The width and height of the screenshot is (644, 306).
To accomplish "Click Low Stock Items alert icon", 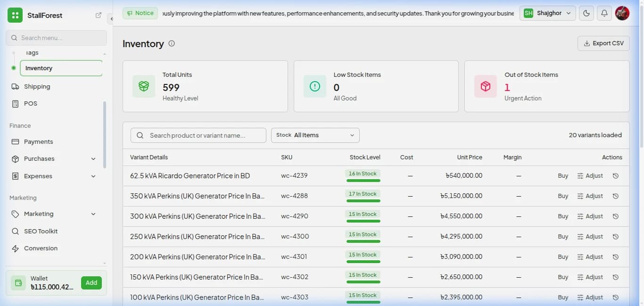I will pyautogui.click(x=315, y=86).
